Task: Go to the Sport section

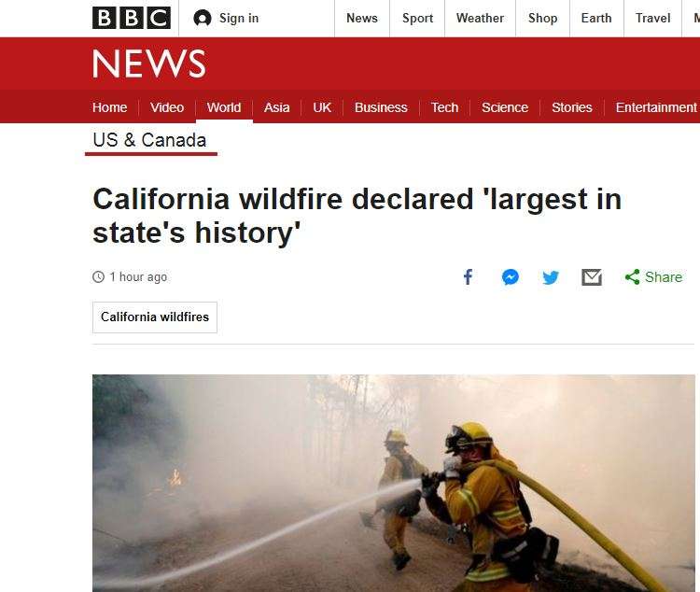Action: [x=417, y=19]
